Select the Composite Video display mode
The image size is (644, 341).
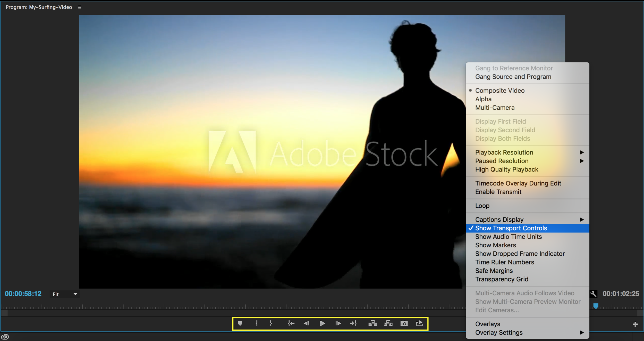pyautogui.click(x=528, y=91)
